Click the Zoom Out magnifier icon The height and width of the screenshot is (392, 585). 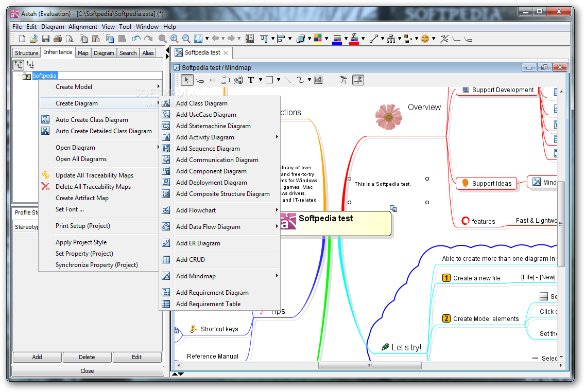click(x=186, y=39)
